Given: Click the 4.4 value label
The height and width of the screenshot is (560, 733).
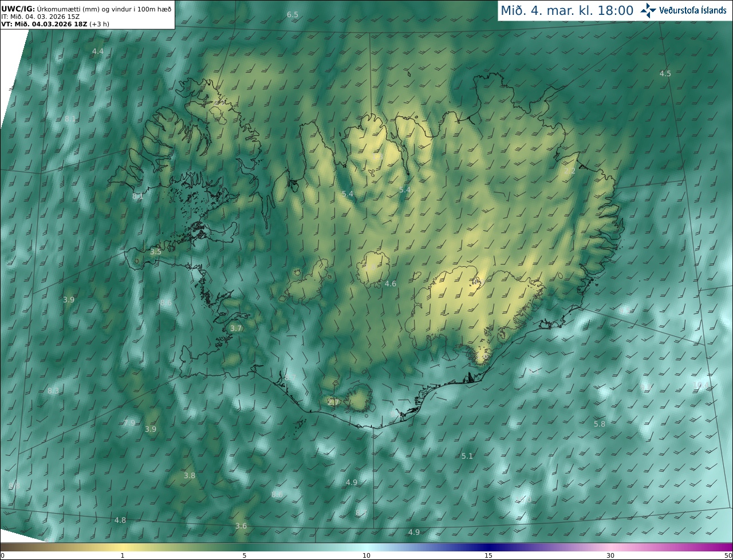Looking at the screenshot, I should point(98,51).
